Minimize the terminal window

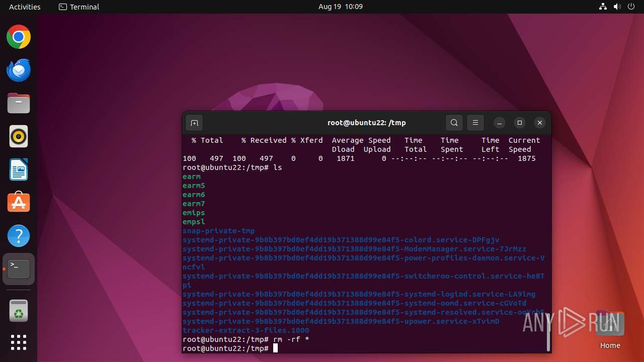tap(500, 123)
